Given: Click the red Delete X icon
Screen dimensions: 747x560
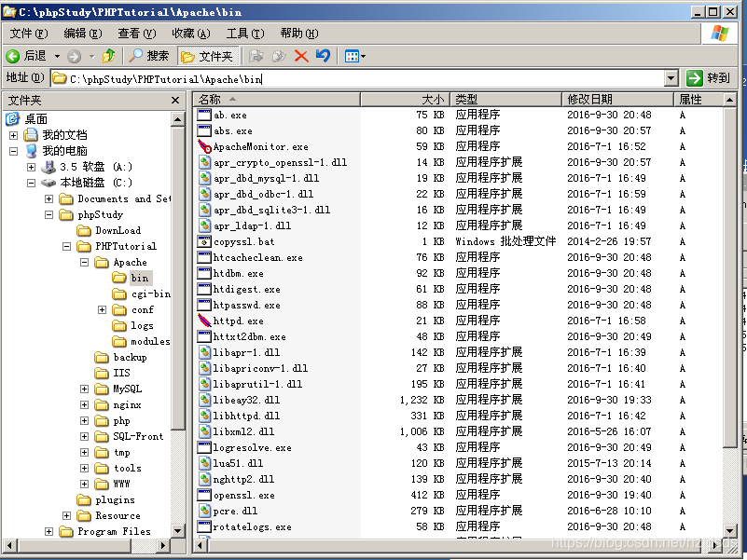Looking at the screenshot, I should pyautogui.click(x=301, y=56).
